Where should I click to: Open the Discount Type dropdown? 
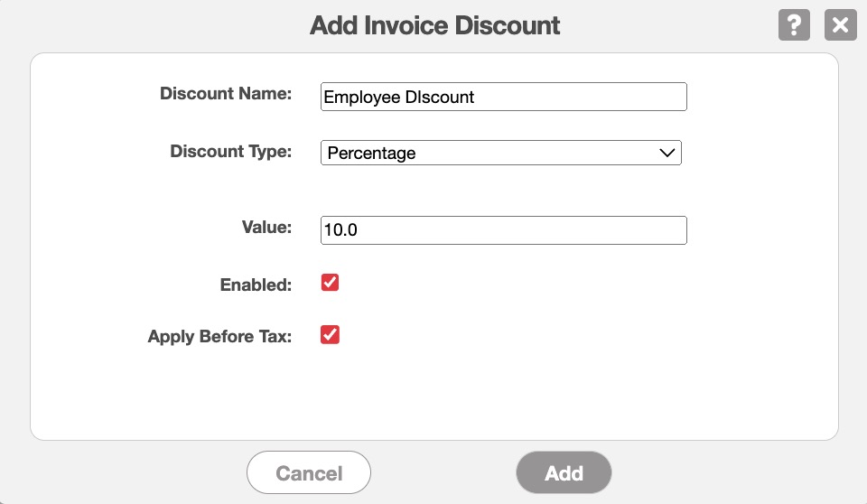[500, 154]
